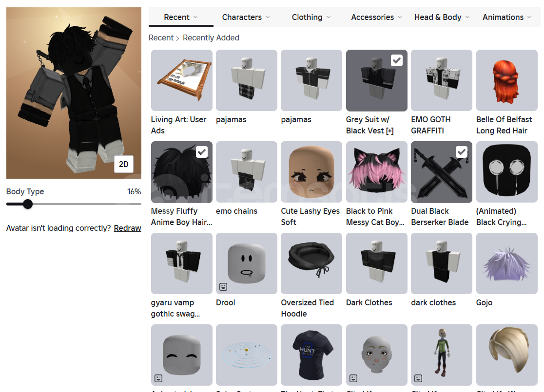The image size is (544, 392).
Task: Open the Characters tab
Action: click(246, 17)
